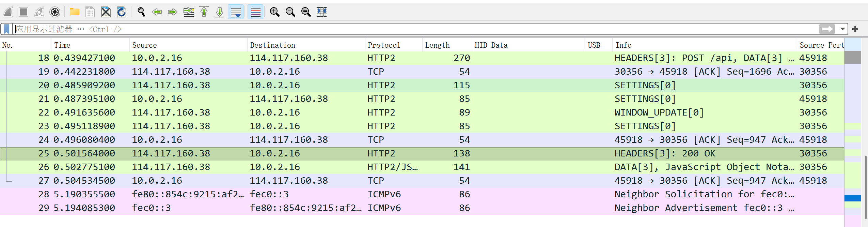The height and width of the screenshot is (227, 868).
Task: Open the display filter history dropdown
Action: point(842,29)
